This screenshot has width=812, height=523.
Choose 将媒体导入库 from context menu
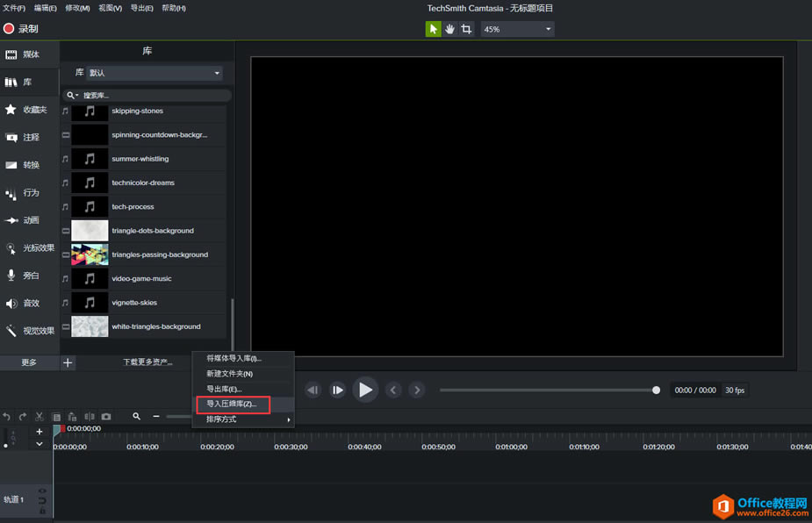(243, 358)
